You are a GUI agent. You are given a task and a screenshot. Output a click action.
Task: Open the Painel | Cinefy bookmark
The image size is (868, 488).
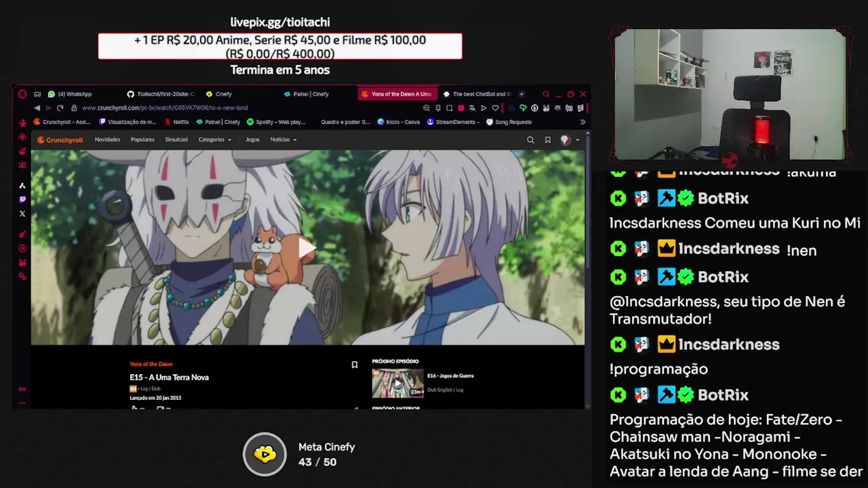(218, 122)
